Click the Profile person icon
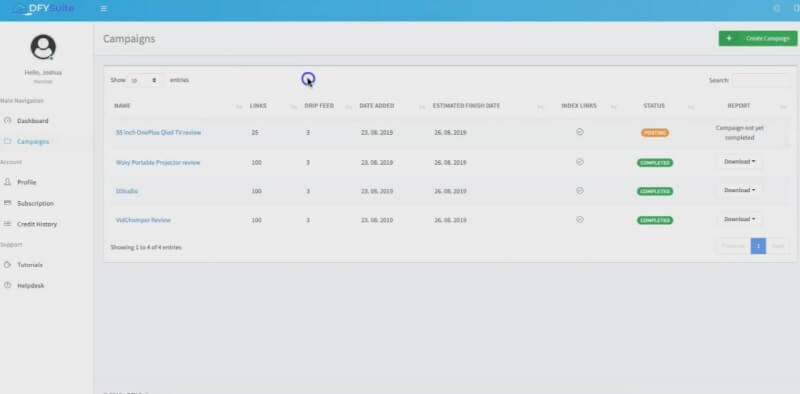The image size is (800, 394). (x=7, y=182)
